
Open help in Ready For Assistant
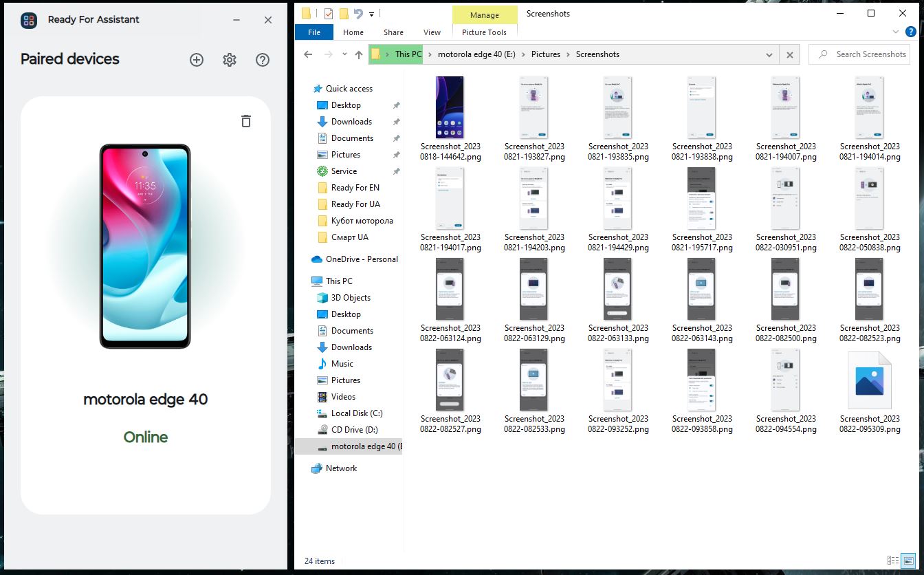263,60
